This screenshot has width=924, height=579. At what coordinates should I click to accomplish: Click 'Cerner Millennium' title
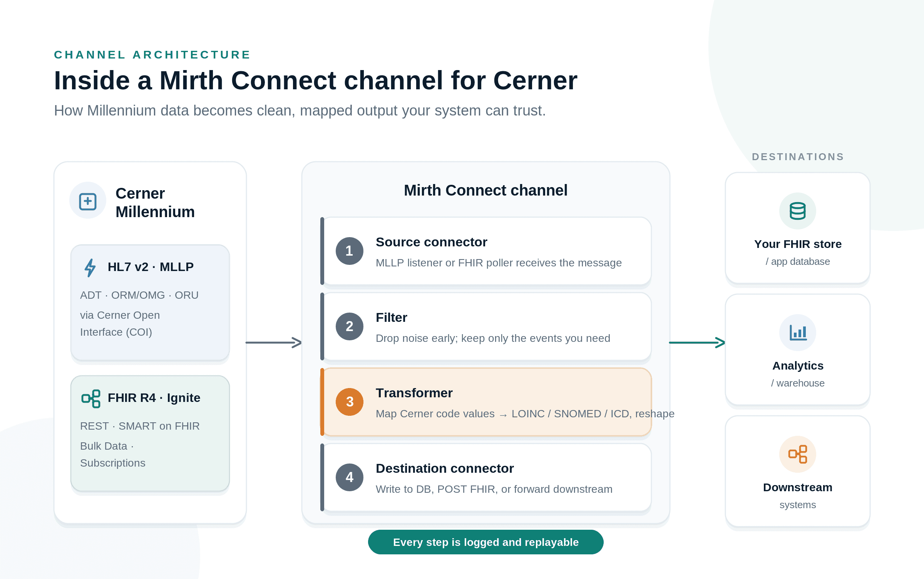click(x=155, y=202)
